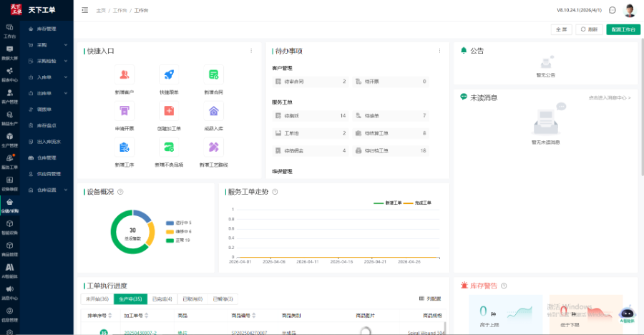This screenshot has width=644, height=335.
Task: Click the green 配置工作台 button
Action: (623, 29)
